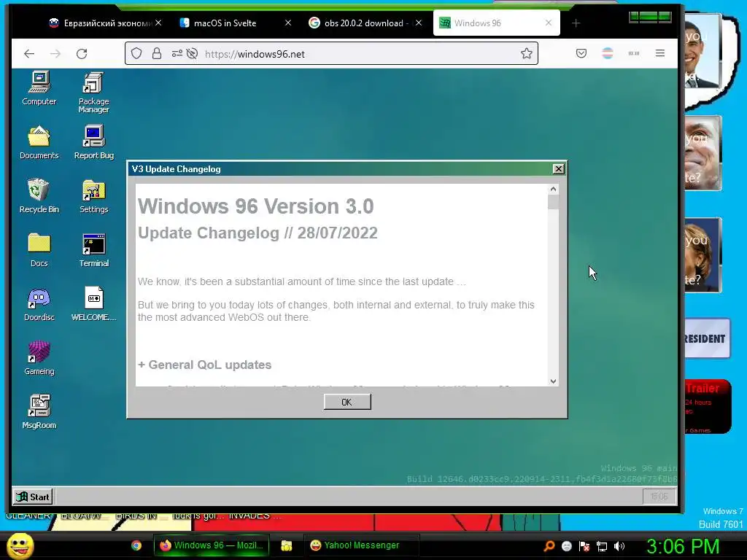This screenshot has height=560, width=747.
Task: Click the padlock site security icon
Action: 157,53
